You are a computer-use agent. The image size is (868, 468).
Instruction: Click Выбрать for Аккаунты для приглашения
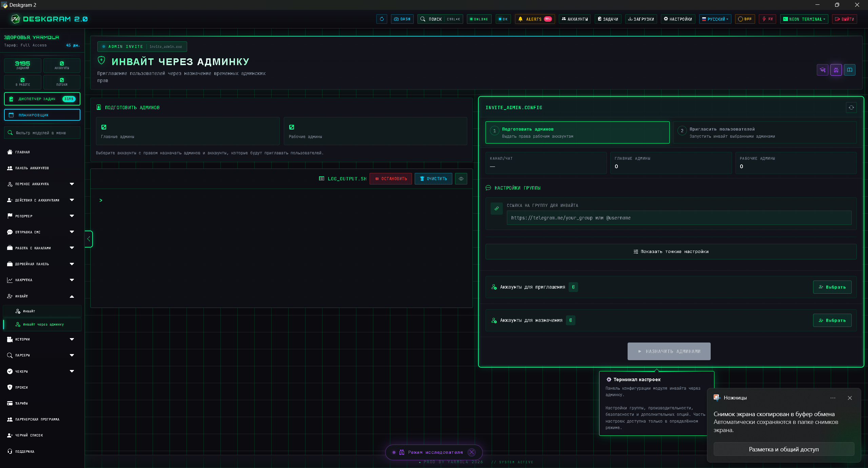coord(832,287)
